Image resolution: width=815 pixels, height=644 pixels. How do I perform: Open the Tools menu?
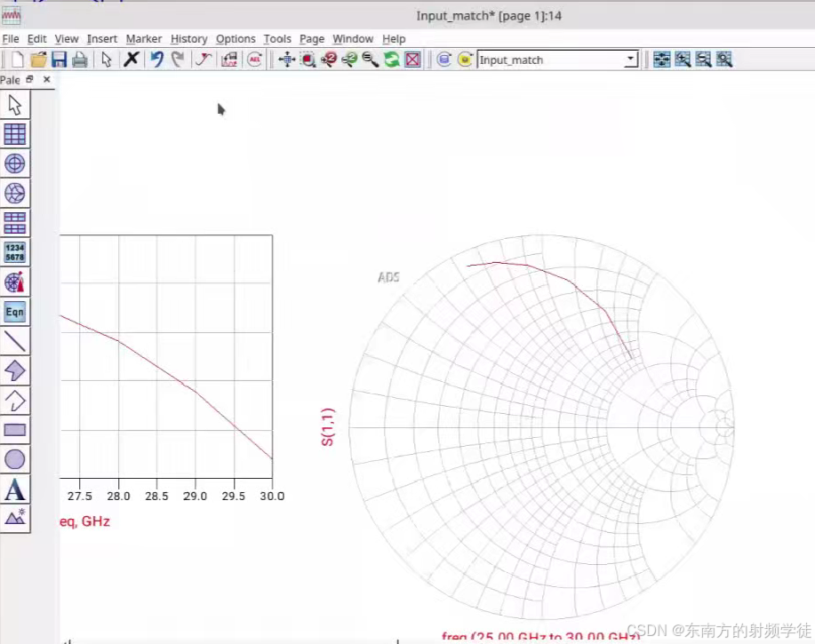point(277,39)
